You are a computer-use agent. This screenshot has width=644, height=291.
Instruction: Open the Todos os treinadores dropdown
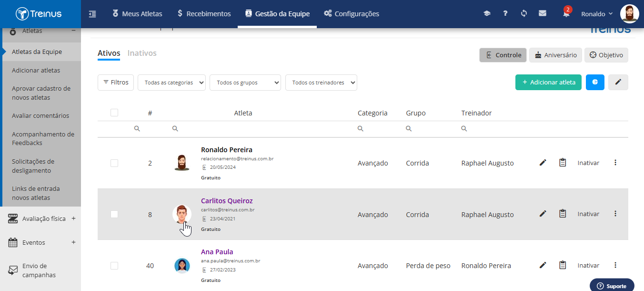click(321, 83)
